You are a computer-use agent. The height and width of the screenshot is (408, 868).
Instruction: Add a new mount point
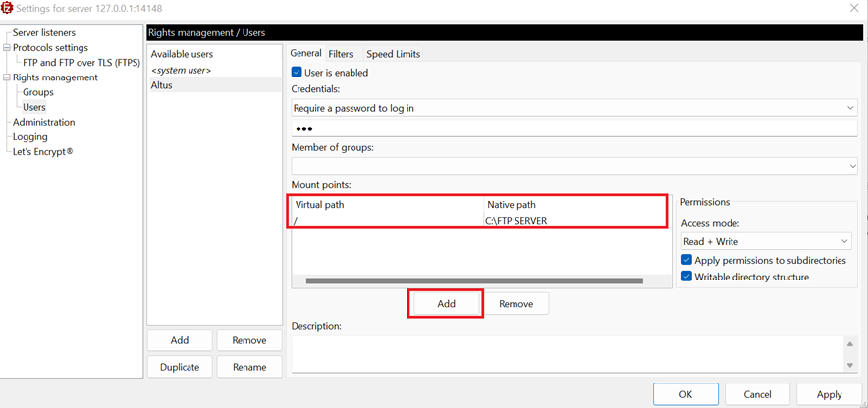pos(446,303)
